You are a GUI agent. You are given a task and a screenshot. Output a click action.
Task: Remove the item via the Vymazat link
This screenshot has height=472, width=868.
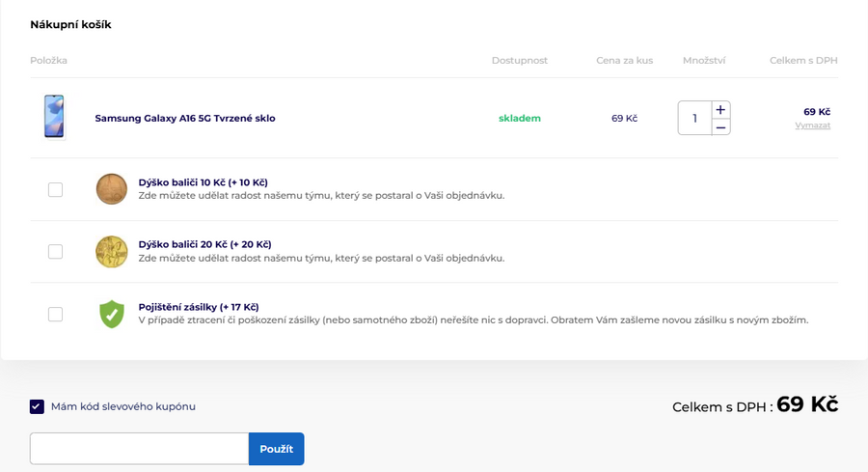[812, 125]
